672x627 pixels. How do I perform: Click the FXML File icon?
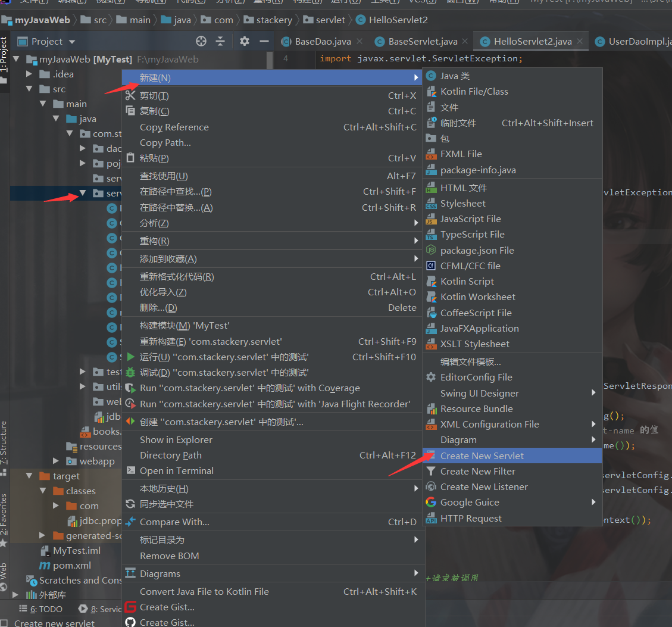coord(431,154)
